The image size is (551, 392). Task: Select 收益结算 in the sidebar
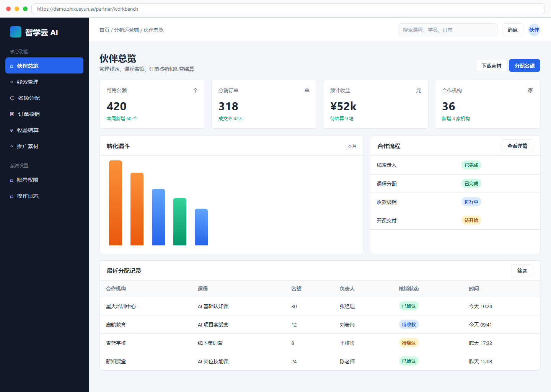44,130
